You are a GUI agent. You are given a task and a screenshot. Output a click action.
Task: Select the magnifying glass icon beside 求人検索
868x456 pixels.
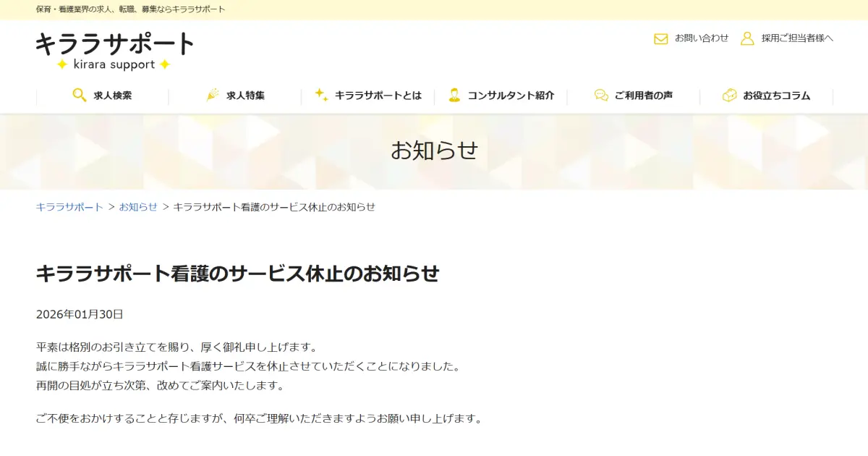[x=79, y=95]
